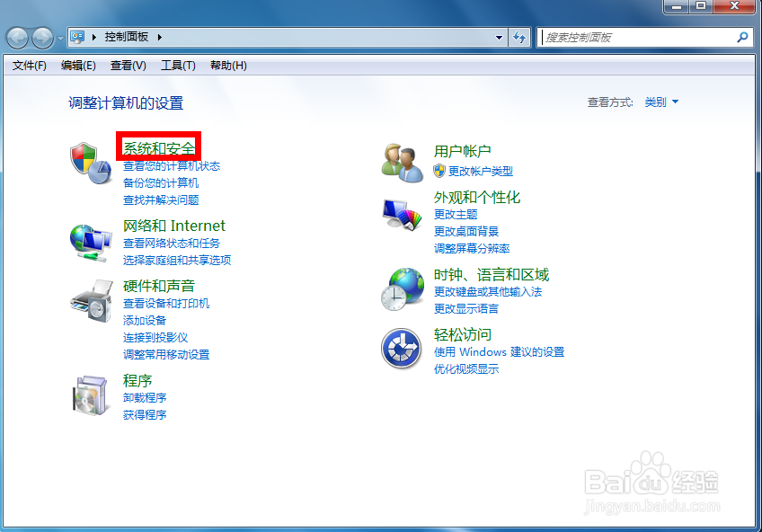Image resolution: width=762 pixels, height=532 pixels.
Task: Click 查看设备和打印机 link
Action: (166, 304)
